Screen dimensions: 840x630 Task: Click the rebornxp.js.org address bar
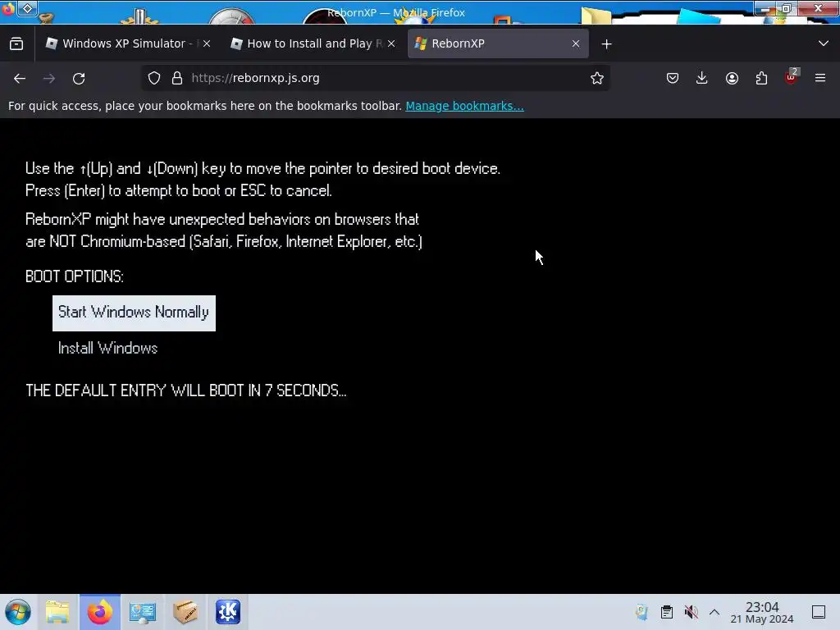[x=375, y=78]
